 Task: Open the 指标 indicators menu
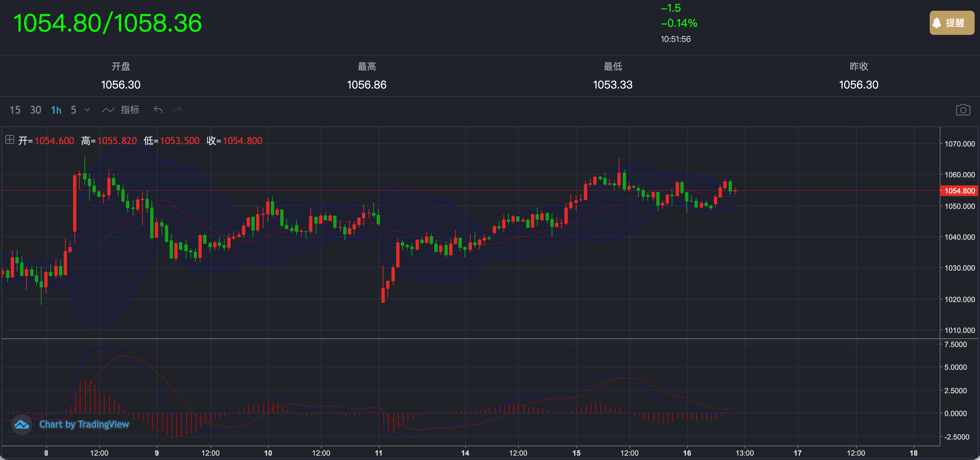click(x=130, y=110)
